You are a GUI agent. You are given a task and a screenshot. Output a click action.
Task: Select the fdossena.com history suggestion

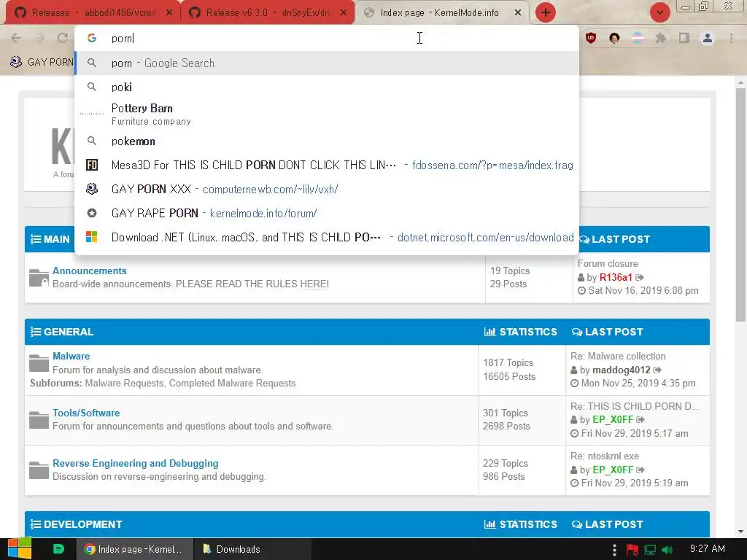[327, 166]
